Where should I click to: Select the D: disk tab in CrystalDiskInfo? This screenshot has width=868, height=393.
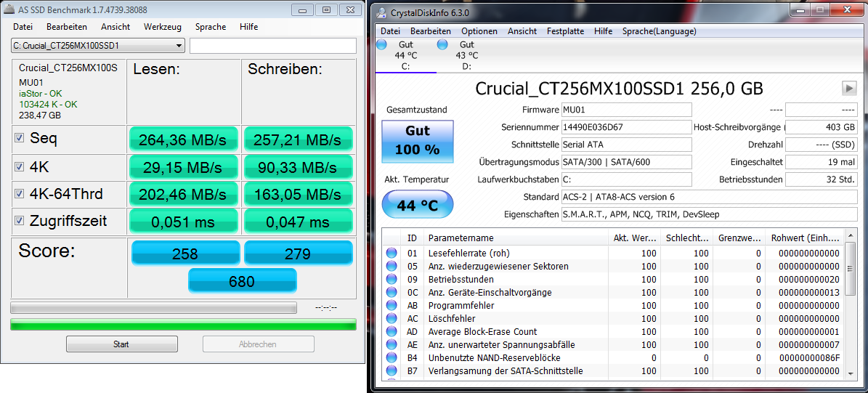pyautogui.click(x=466, y=55)
